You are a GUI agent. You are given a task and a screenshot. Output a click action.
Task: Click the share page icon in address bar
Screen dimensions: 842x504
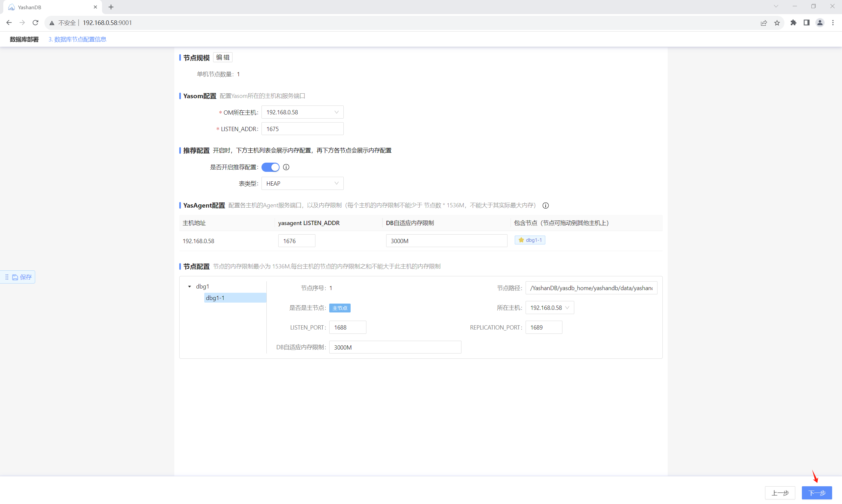coord(764,23)
